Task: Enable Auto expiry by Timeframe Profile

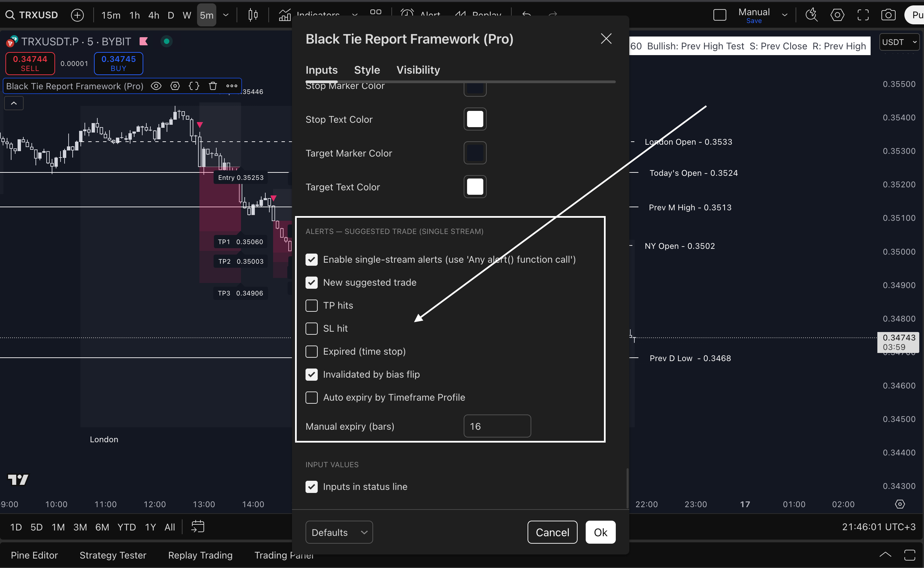Action: (311, 398)
